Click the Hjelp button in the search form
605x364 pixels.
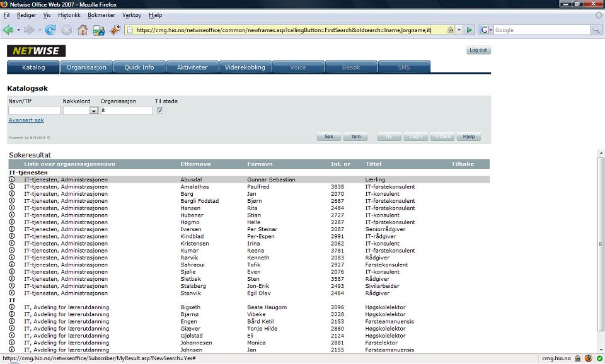[x=469, y=137]
